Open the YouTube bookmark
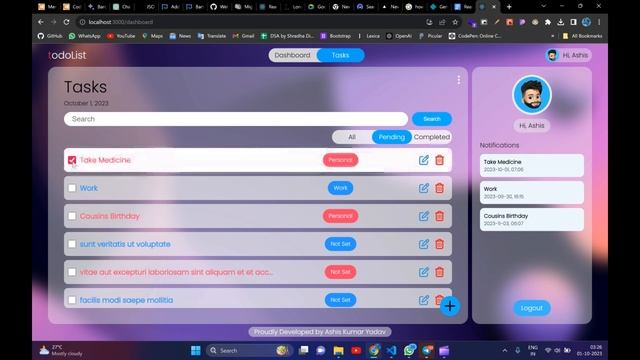 [x=121, y=36]
